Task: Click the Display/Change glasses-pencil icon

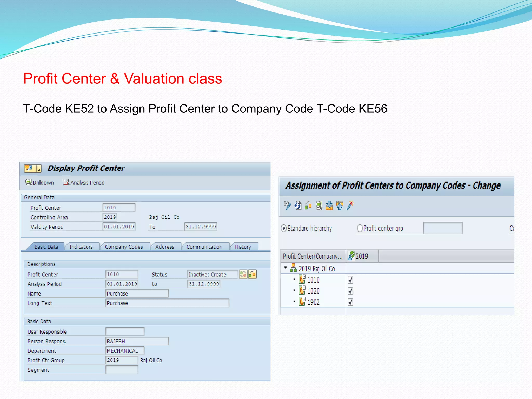Action: pyautogui.click(x=287, y=205)
